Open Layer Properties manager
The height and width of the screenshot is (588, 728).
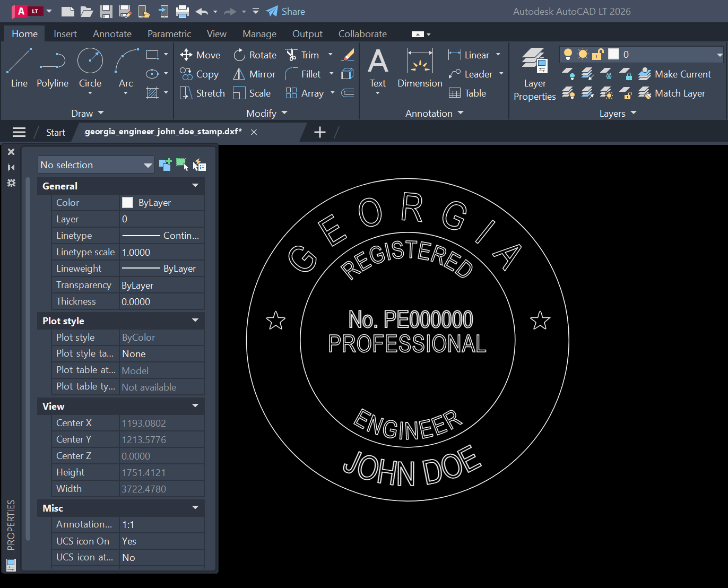point(534,74)
